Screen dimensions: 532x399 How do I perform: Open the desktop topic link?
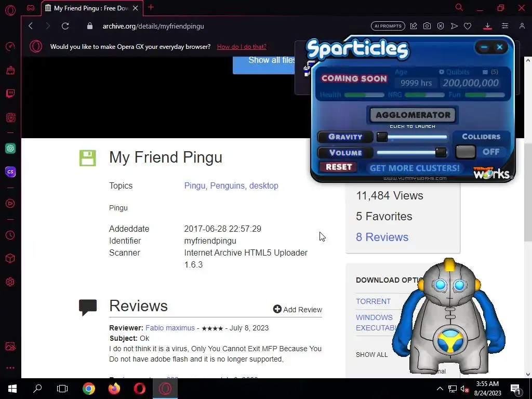(263, 185)
